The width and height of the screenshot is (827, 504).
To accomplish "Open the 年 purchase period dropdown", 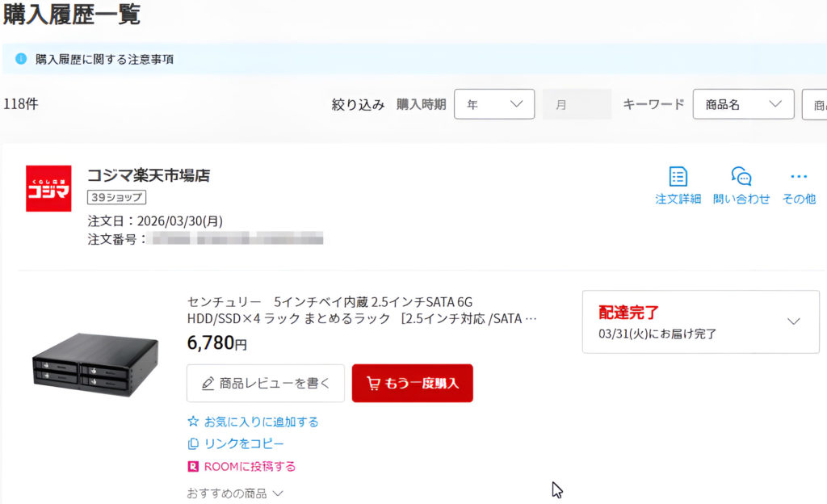I will (x=494, y=105).
